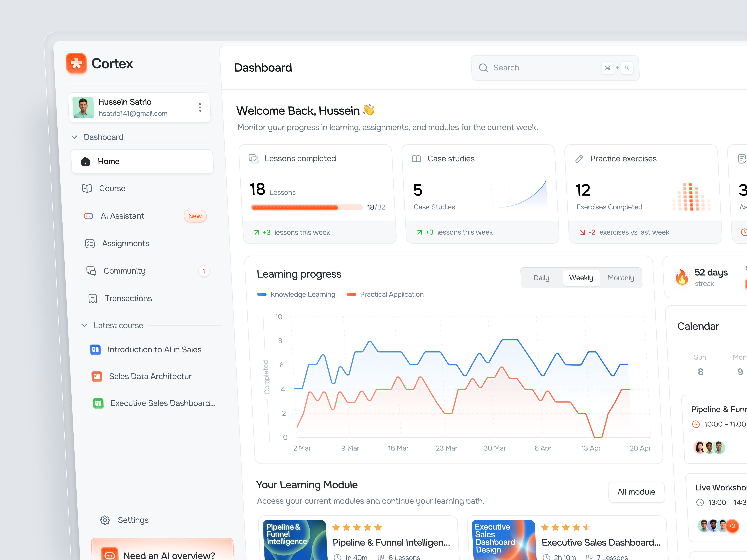The height and width of the screenshot is (560, 747).
Task: Click the Settings gear icon
Action: [x=105, y=520]
